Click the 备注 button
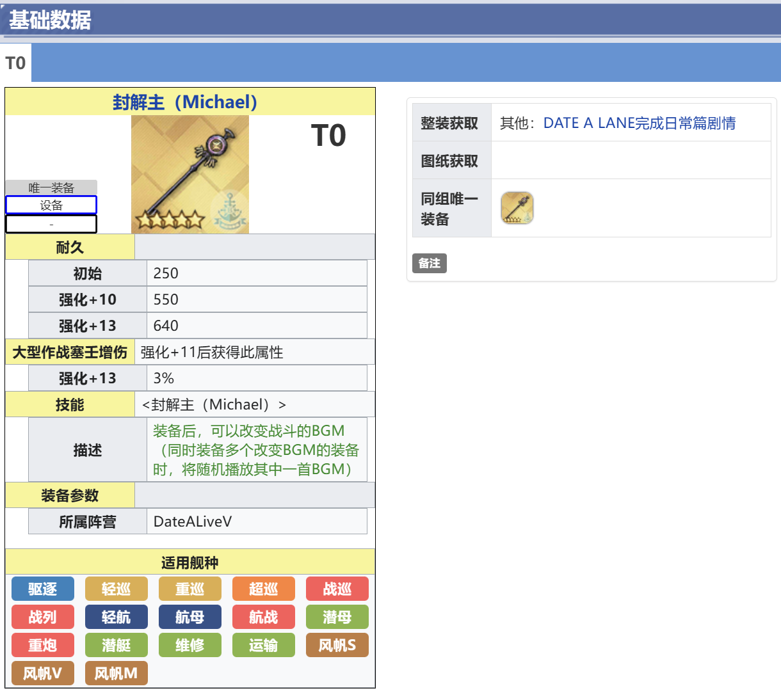The height and width of the screenshot is (700, 781). click(429, 263)
